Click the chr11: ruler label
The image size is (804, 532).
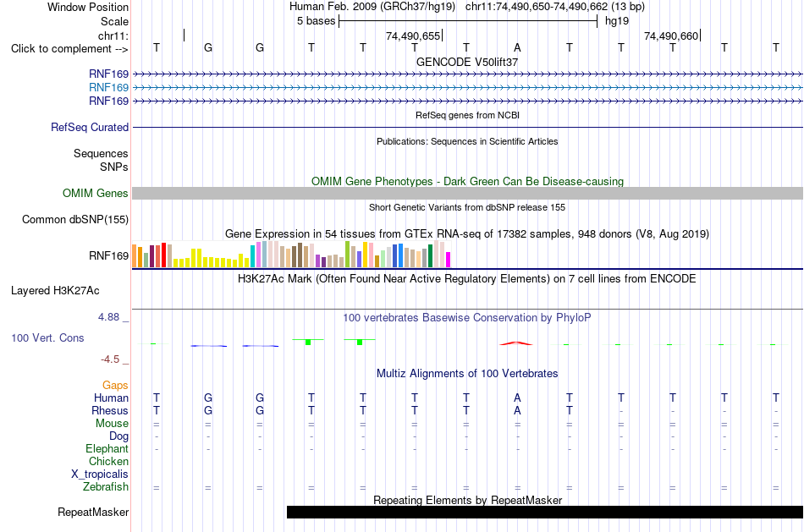(113, 36)
